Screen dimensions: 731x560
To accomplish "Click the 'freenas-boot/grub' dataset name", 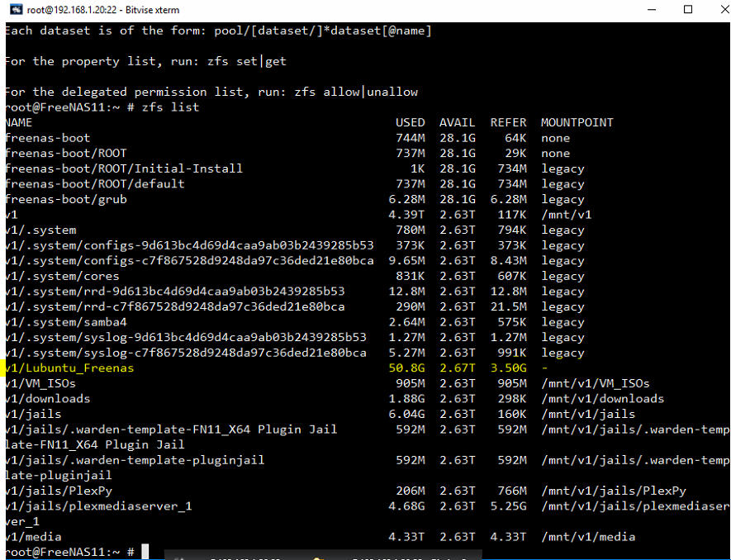I will coord(66,200).
